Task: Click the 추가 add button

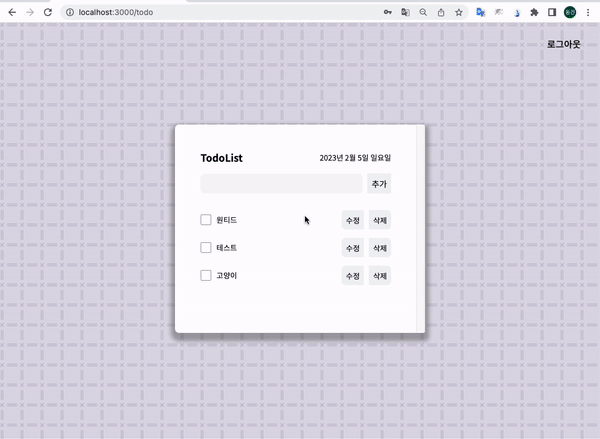Action: tap(379, 184)
